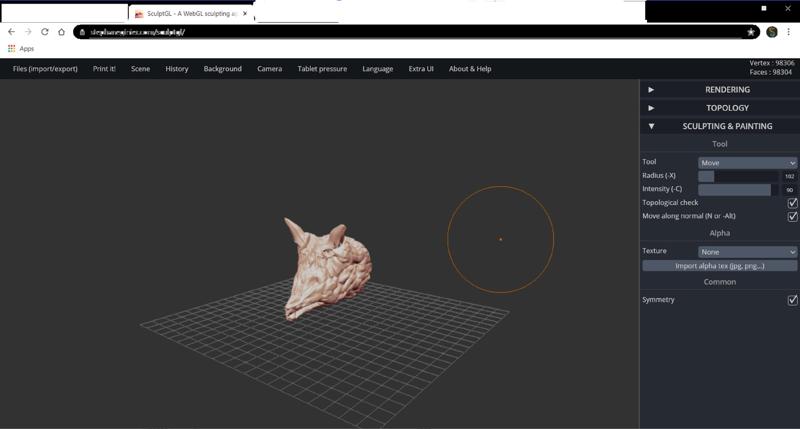Click the sculpted head model
800x429 pixels.
[327, 270]
